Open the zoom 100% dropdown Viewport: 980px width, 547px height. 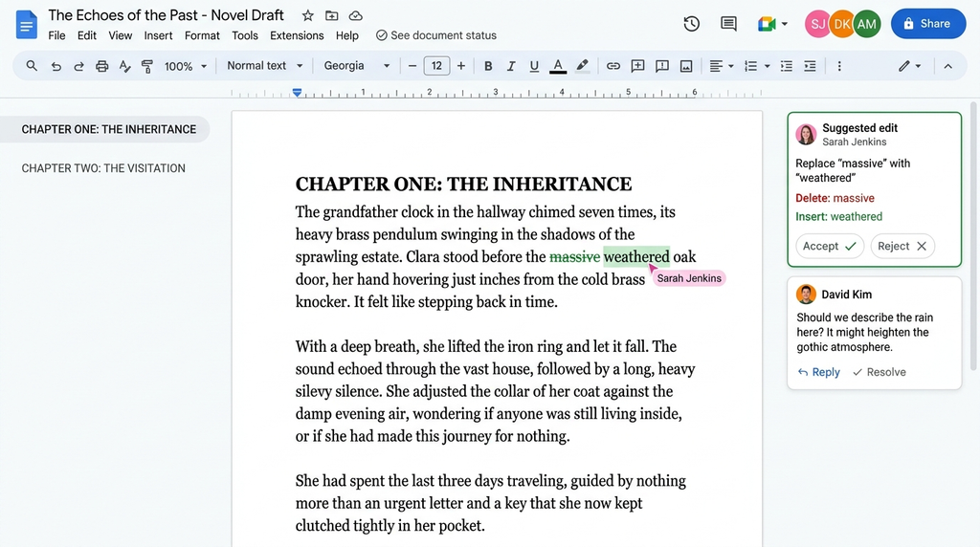pyautogui.click(x=185, y=66)
